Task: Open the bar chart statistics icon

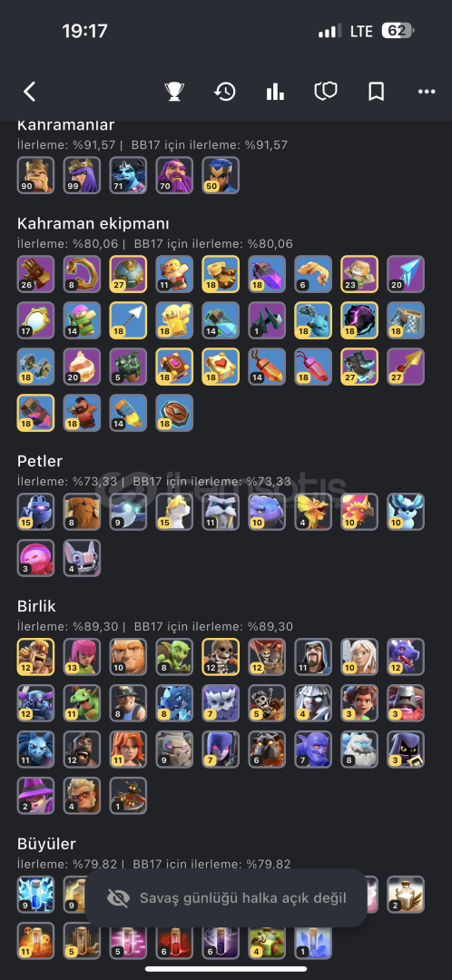Action: (x=275, y=92)
